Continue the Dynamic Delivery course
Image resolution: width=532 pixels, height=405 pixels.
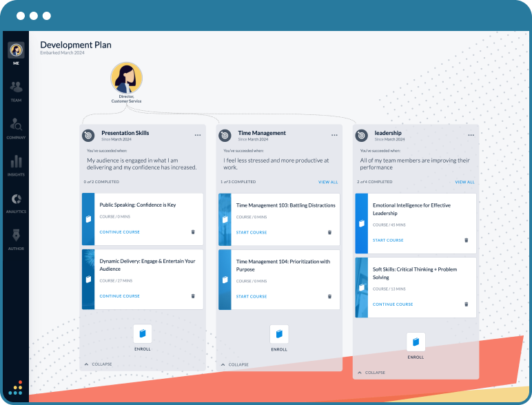click(x=119, y=296)
